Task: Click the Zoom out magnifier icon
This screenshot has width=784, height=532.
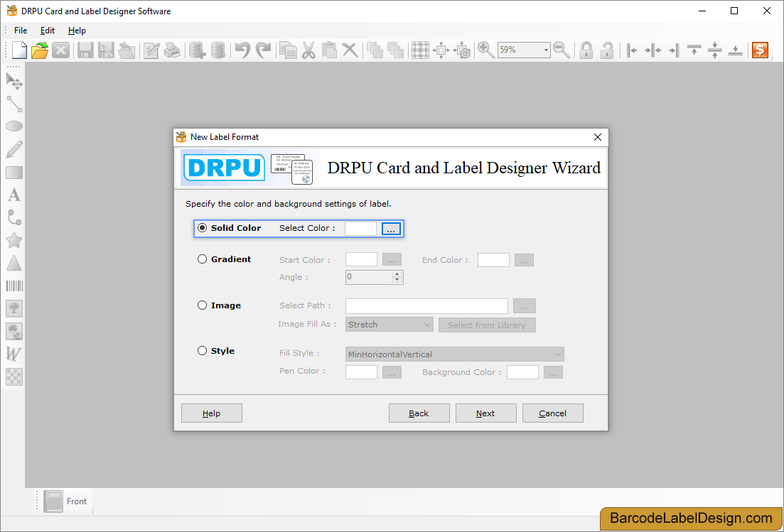Action: [x=562, y=50]
